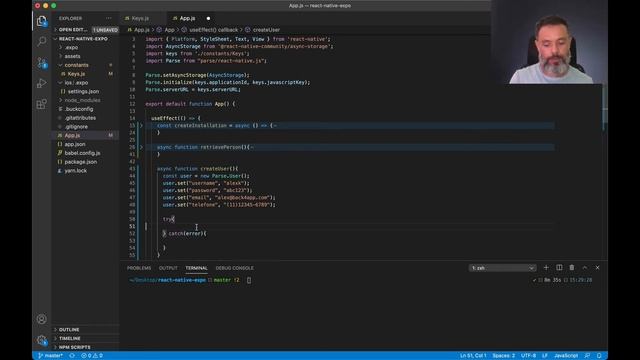Click the terminal prompt input area
Screen dimensions: 640x360
249,280
